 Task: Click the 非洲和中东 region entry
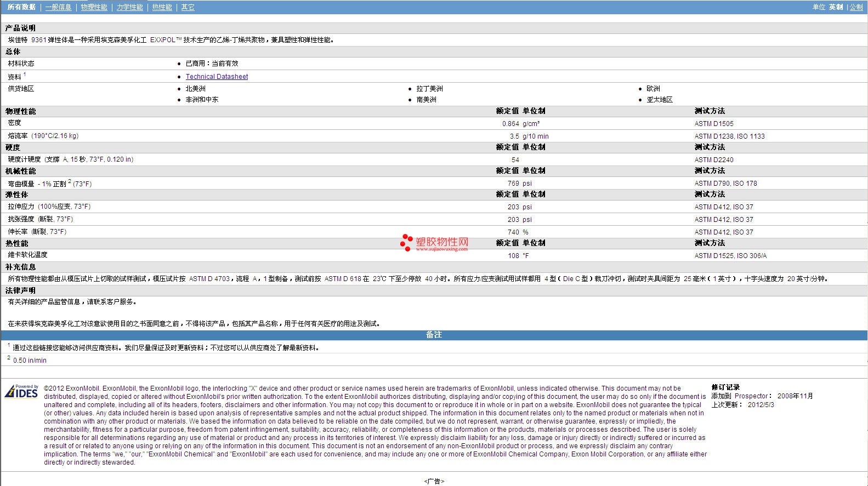202,100
